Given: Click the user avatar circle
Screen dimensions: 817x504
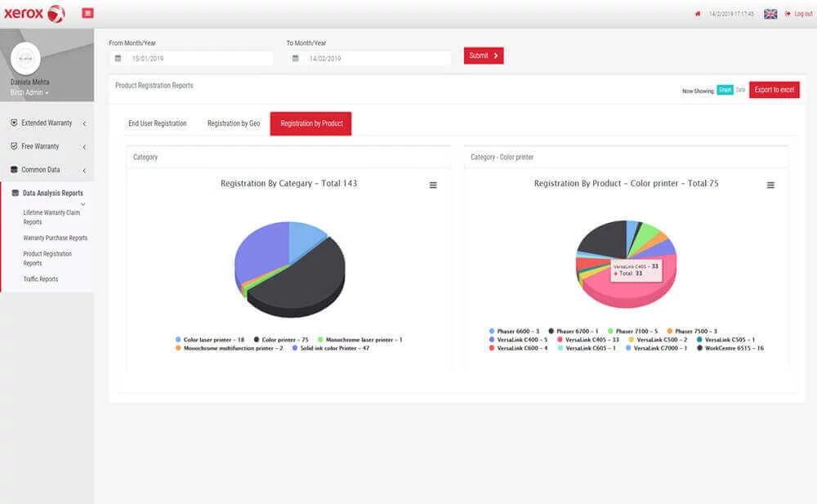Looking at the screenshot, I should click(25, 58).
